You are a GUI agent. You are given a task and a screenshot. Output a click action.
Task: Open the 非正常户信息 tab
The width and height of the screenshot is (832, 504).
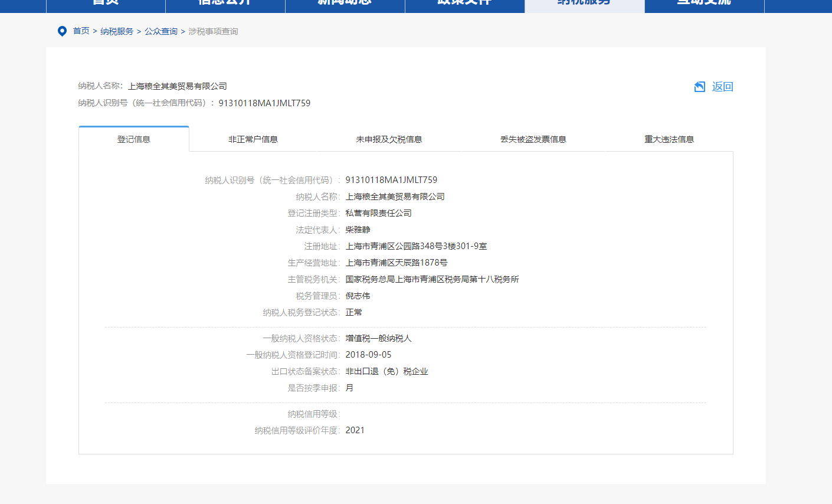pyautogui.click(x=253, y=139)
